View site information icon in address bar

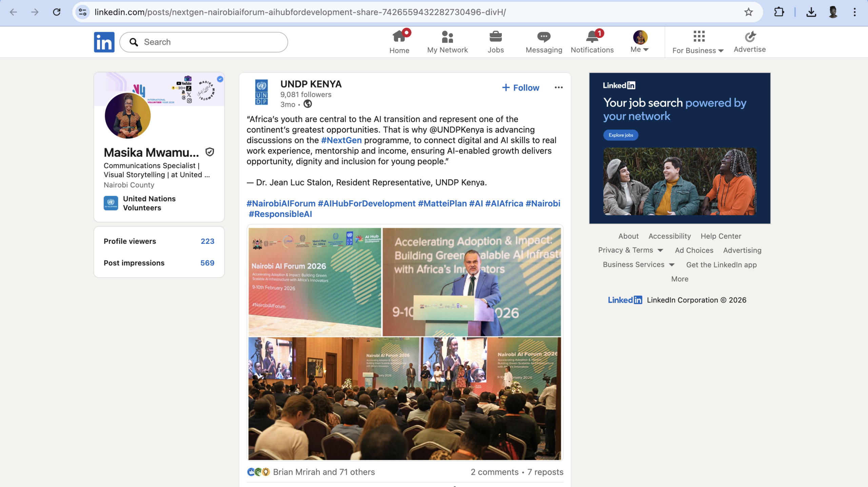click(x=82, y=12)
